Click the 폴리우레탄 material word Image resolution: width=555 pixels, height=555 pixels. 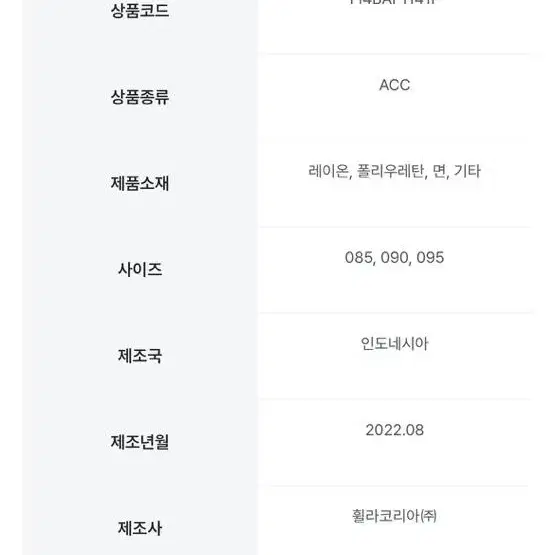[x=390, y=171]
